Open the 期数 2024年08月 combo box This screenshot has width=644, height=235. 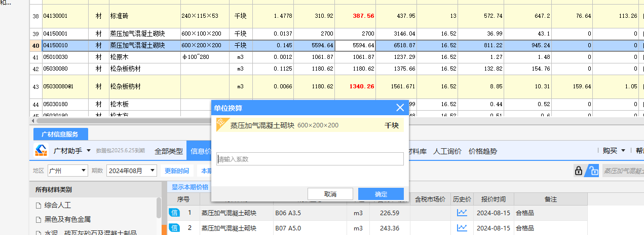coord(132,171)
